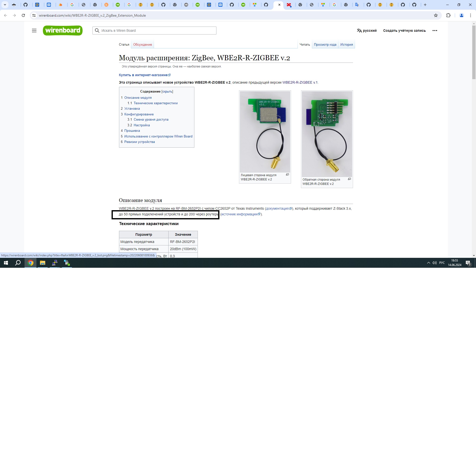Reload the page
This screenshot has width=476, height=469.
(x=23, y=15)
